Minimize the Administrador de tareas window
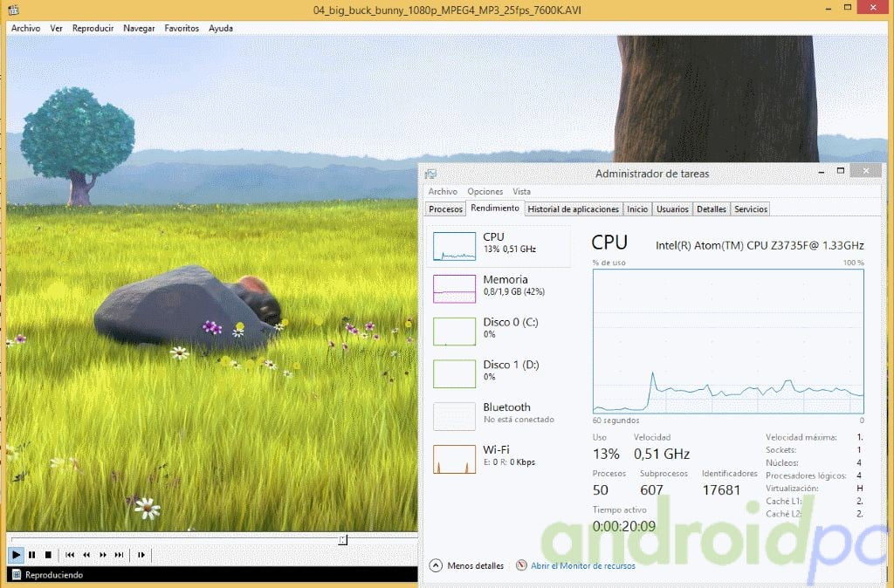Viewport: 894px width, 588px height. [x=822, y=172]
